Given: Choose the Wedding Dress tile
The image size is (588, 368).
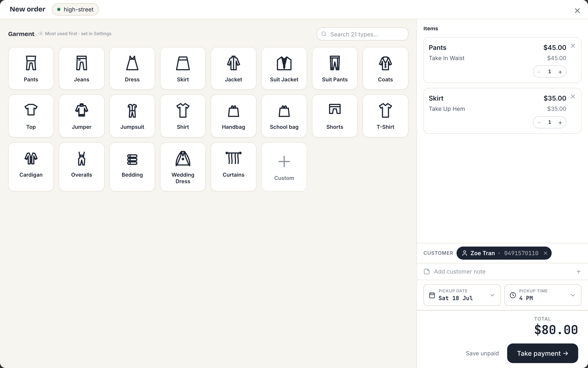Looking at the screenshot, I should pos(183,167).
